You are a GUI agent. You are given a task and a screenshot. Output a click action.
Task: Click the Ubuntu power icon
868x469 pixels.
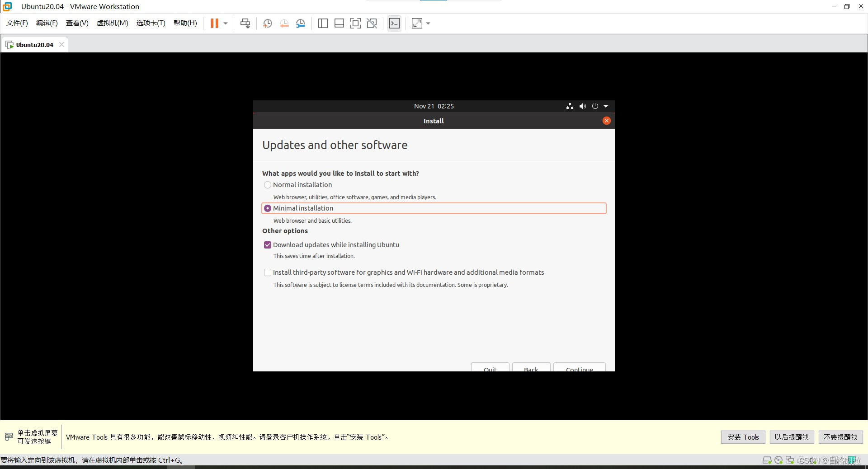click(x=595, y=106)
